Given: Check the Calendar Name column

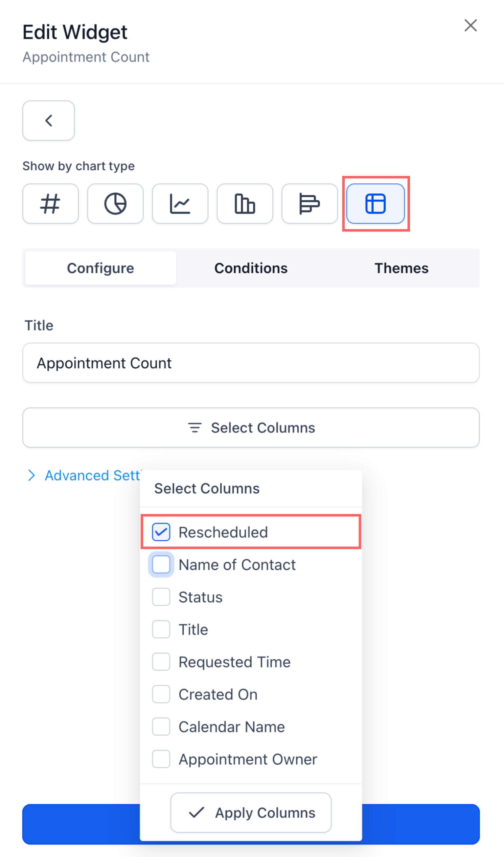Looking at the screenshot, I should click(161, 727).
